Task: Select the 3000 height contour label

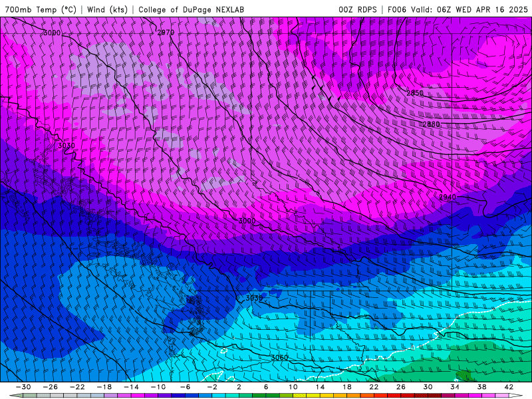Action: point(247,221)
